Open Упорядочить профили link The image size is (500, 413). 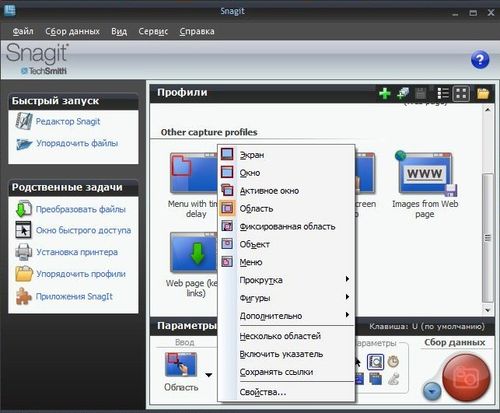(81, 274)
